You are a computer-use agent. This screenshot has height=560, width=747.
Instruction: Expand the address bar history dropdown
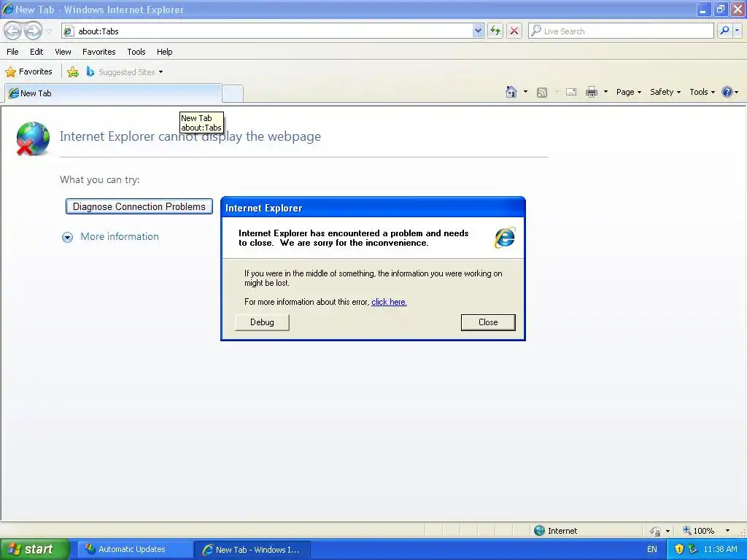(x=478, y=31)
